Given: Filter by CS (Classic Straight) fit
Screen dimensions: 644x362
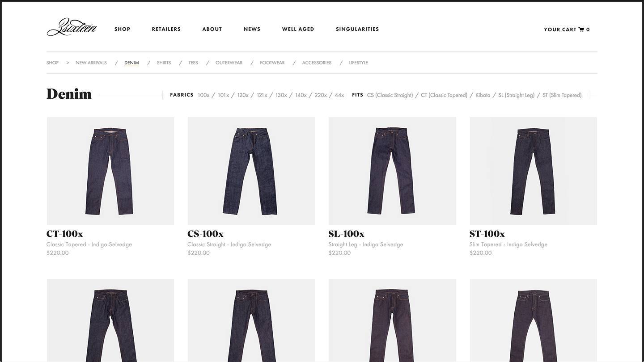Looking at the screenshot, I should pos(390,95).
